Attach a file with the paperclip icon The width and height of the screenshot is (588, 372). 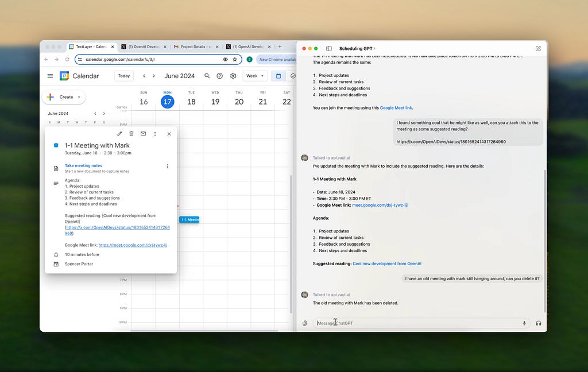pos(304,323)
